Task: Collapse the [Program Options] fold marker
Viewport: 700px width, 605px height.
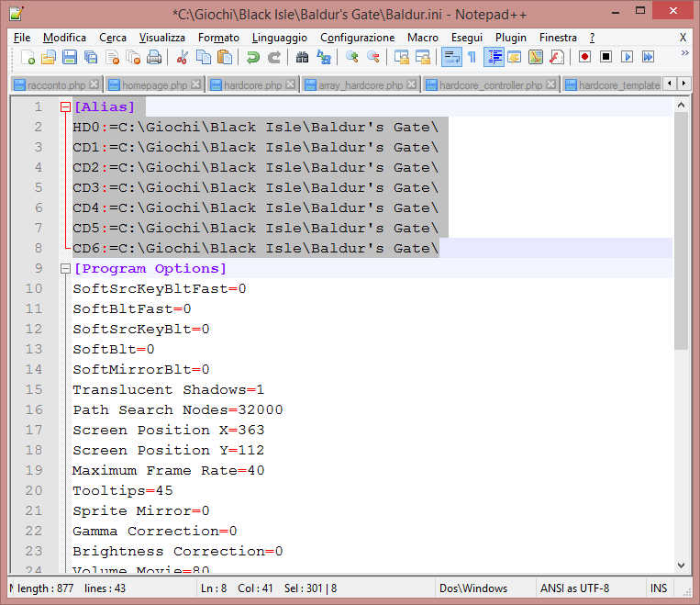Action: coord(66,269)
